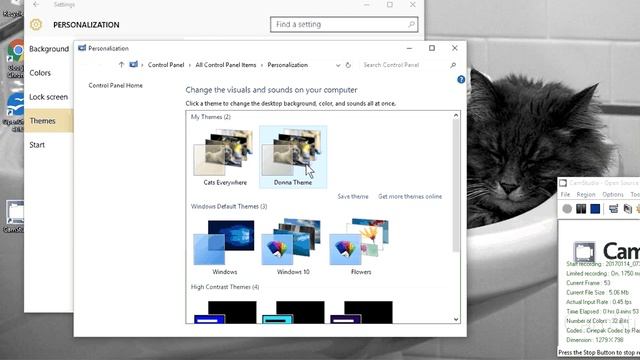Click Control Panel breadcrumb
Screen dimensions: 640x360
(x=166, y=65)
